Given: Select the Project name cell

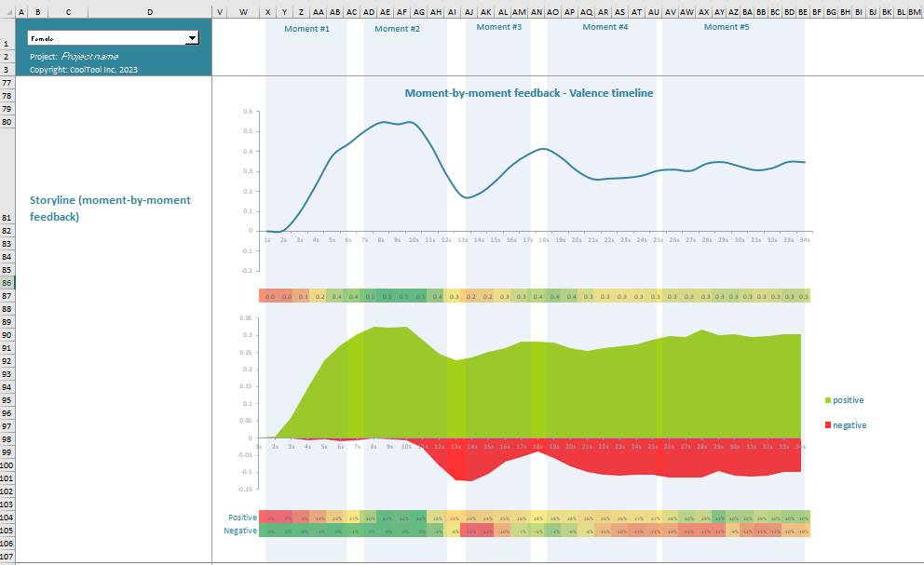Looking at the screenshot, I should [89, 57].
